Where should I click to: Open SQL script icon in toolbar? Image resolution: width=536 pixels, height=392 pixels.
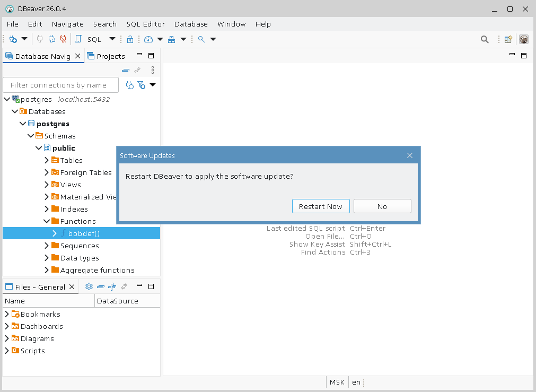[78, 39]
